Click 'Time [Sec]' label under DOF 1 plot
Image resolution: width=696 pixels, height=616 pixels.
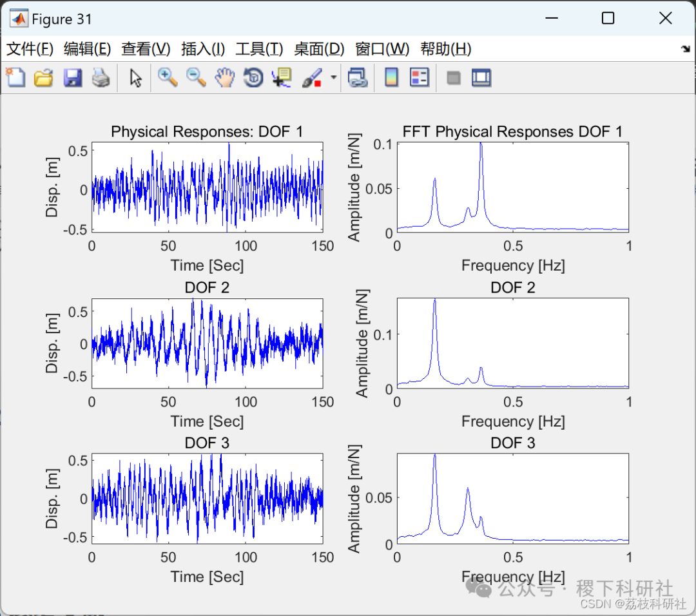208,265
